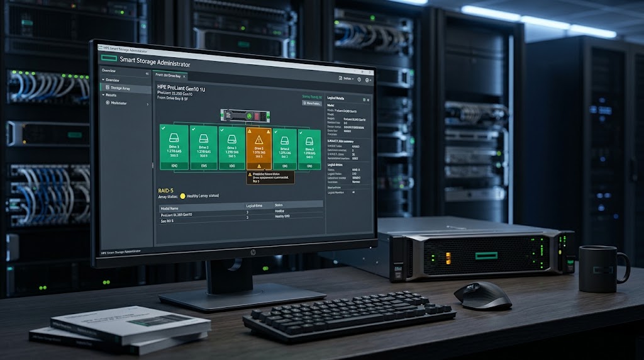Select the ProLiant DL360 Gen10 table row

241,214
